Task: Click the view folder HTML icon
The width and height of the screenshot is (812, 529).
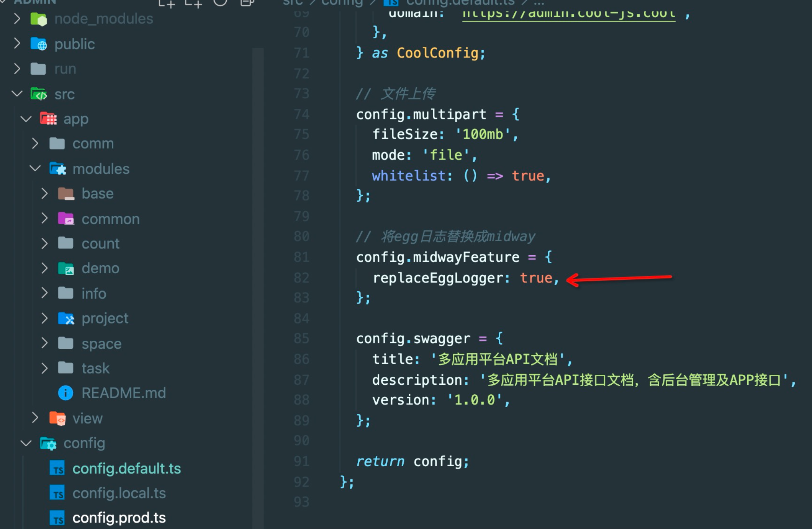Action: tap(57, 418)
